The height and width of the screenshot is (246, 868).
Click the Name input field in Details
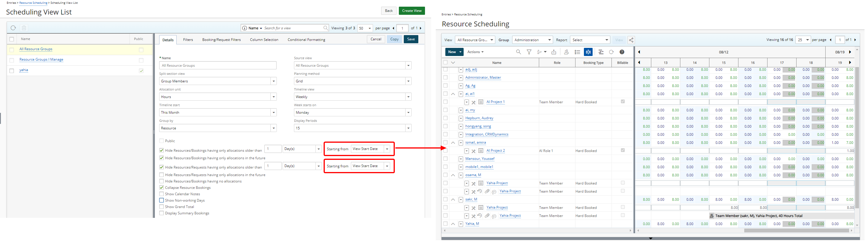point(218,66)
